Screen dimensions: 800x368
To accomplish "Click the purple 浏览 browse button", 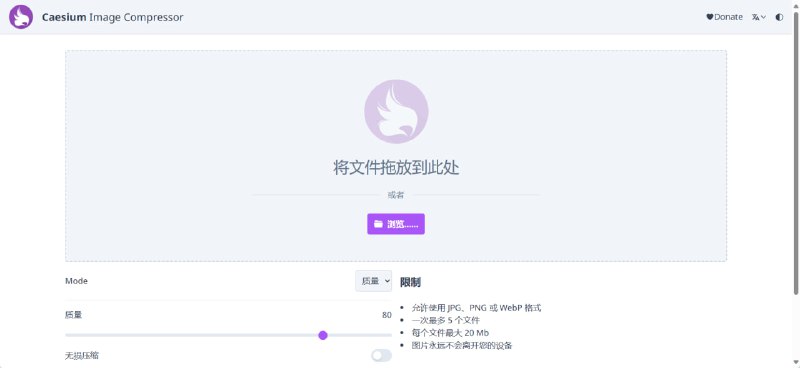I will click(396, 224).
